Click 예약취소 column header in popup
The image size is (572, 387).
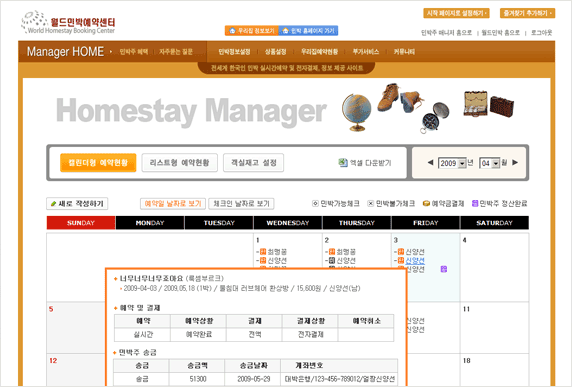click(x=366, y=321)
